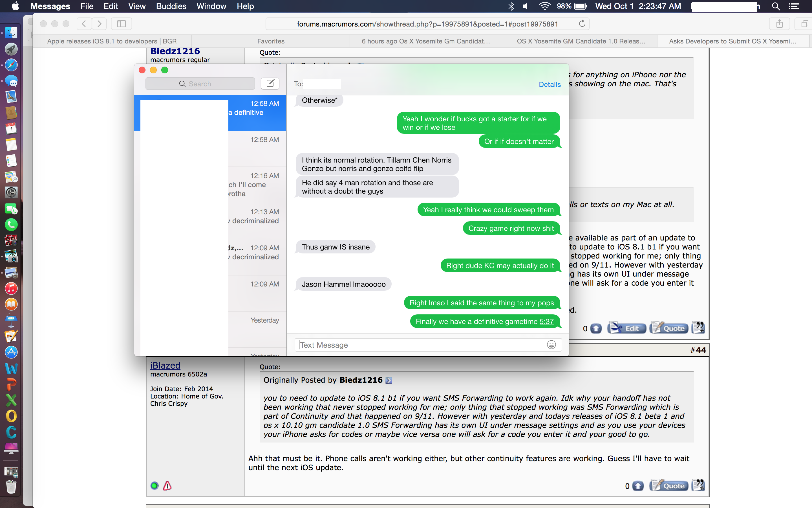Click the Safari address bar

tap(427, 24)
